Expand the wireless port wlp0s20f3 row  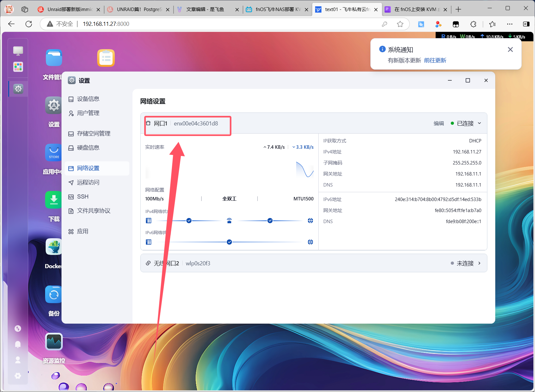click(x=479, y=263)
